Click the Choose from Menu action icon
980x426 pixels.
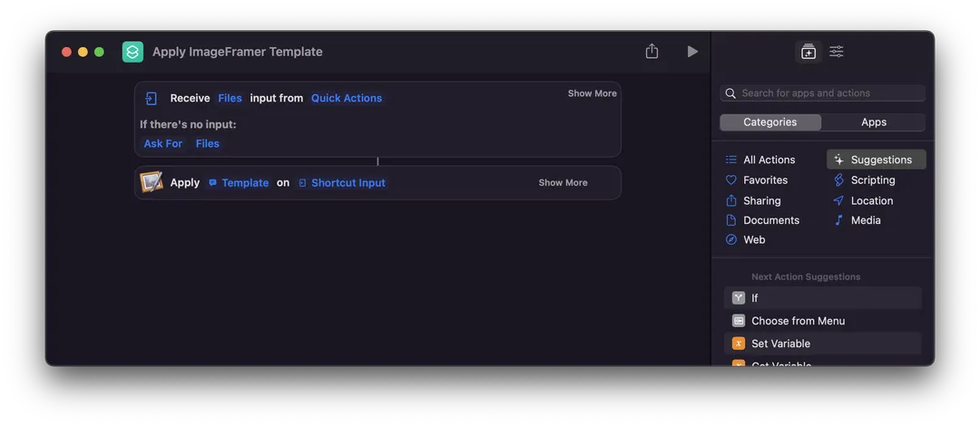739,321
